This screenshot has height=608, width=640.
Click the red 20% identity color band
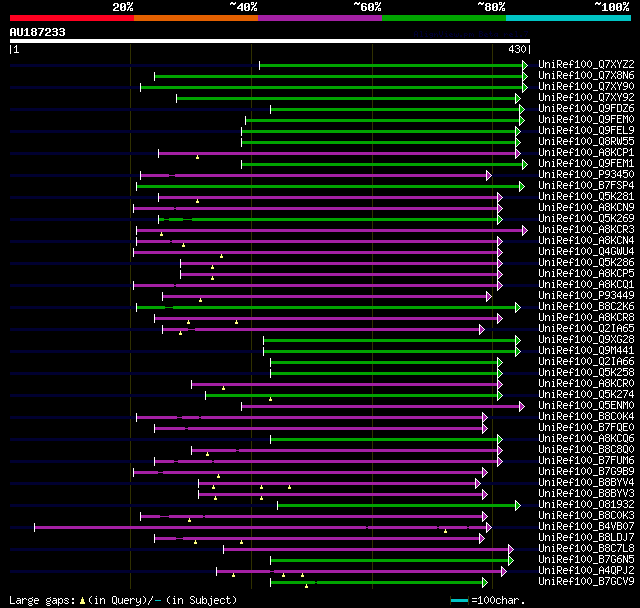72,18
